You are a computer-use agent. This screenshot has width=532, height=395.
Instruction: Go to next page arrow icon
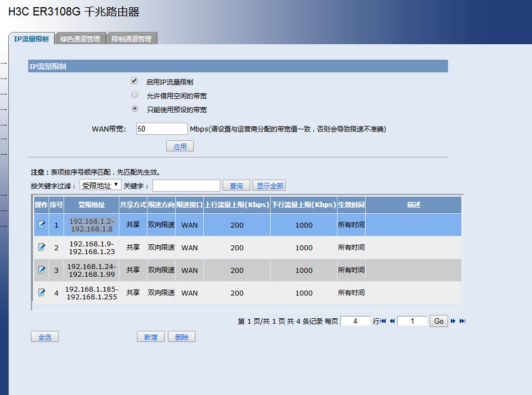pos(453,321)
